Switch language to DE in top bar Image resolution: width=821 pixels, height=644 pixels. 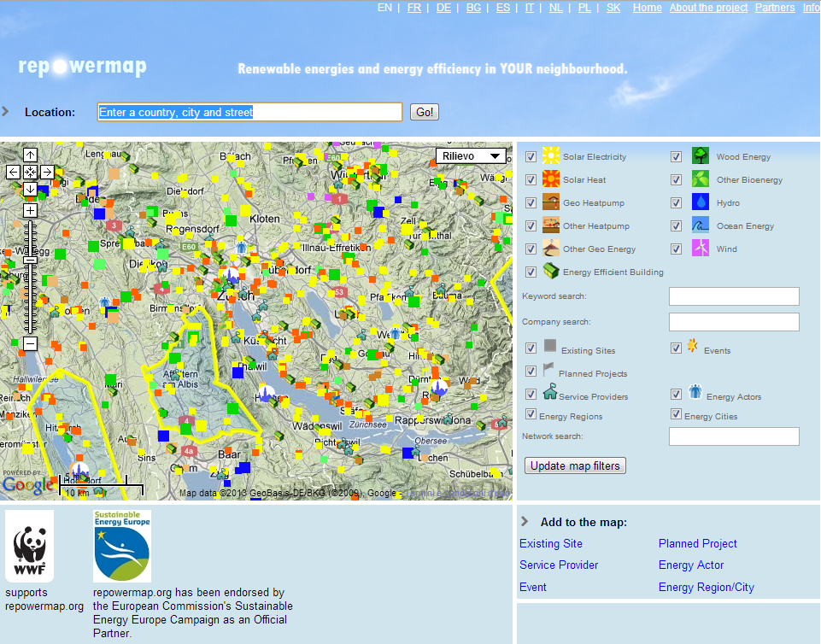point(443,8)
